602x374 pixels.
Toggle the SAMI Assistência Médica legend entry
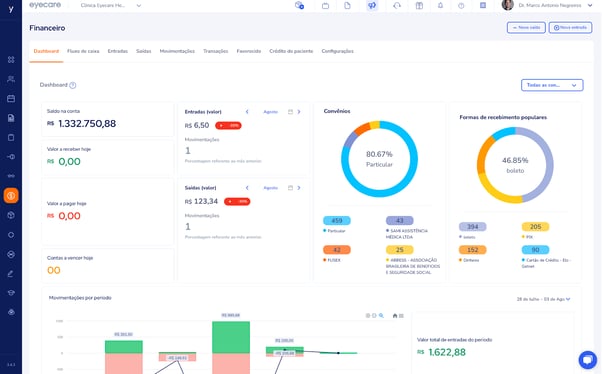click(x=407, y=234)
